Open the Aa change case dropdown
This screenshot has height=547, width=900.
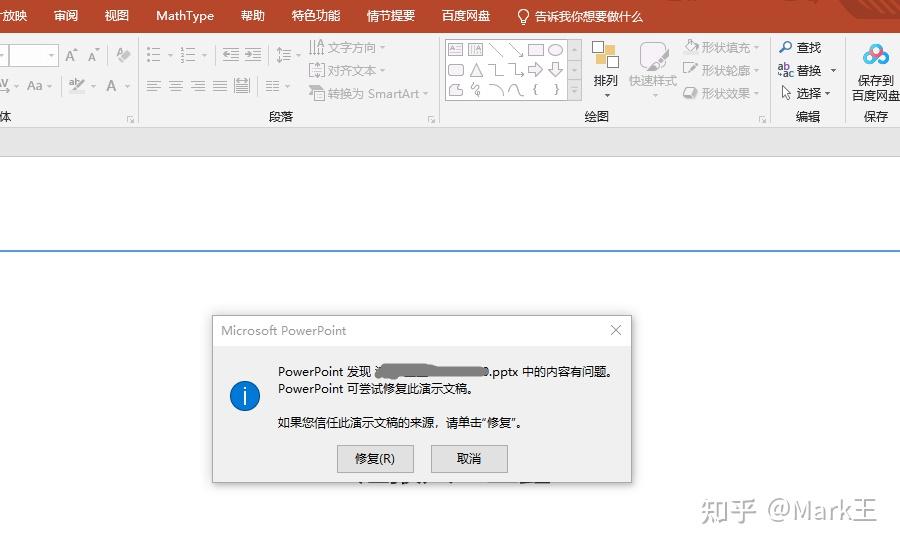[39, 86]
